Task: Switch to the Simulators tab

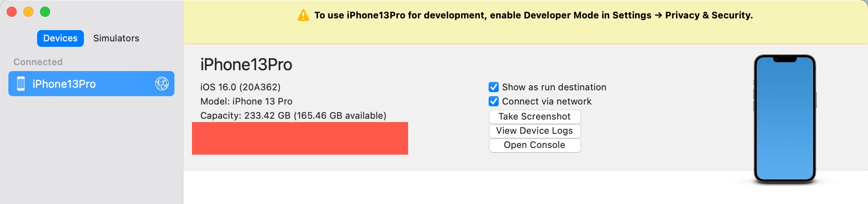Action: [116, 38]
